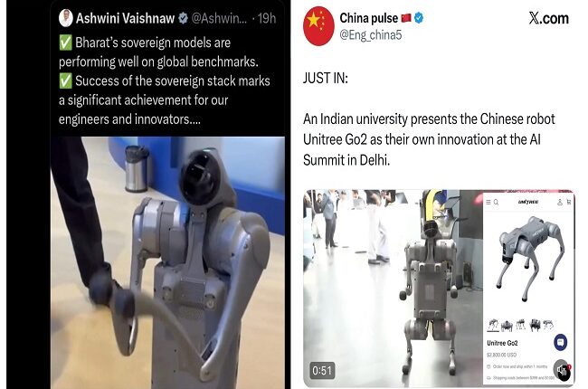Open the @Eng_china5 handle link
Image resolution: width=588 pixels, height=389 pixels.
(x=371, y=35)
